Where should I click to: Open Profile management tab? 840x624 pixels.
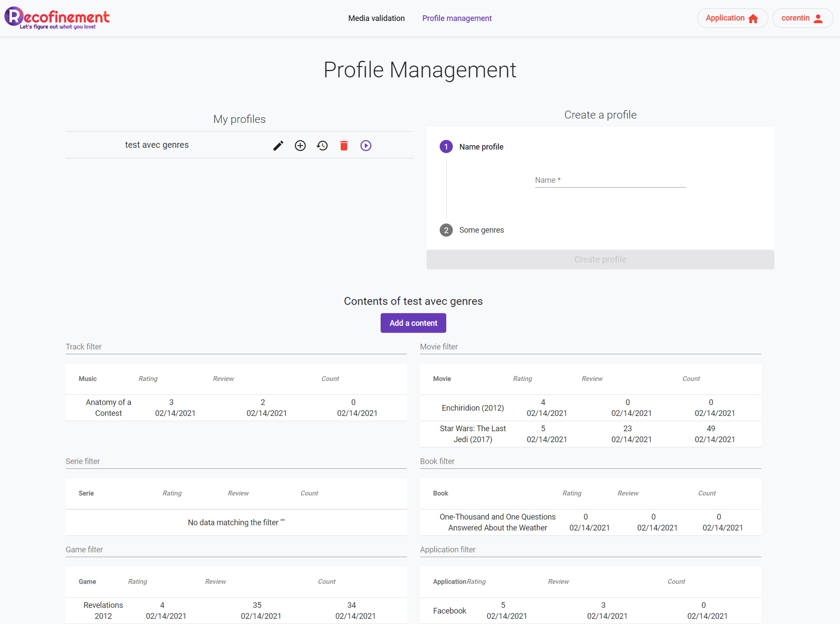pyautogui.click(x=457, y=18)
